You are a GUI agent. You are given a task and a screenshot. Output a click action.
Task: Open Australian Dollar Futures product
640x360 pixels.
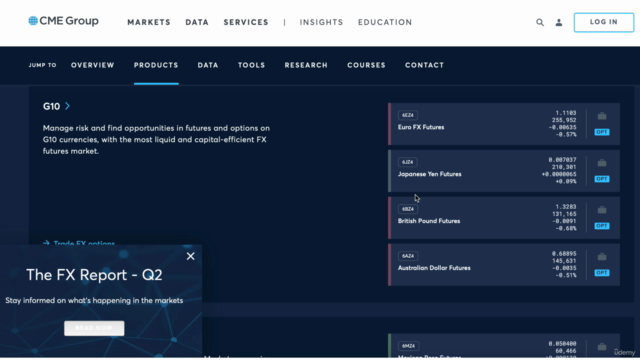click(x=434, y=268)
